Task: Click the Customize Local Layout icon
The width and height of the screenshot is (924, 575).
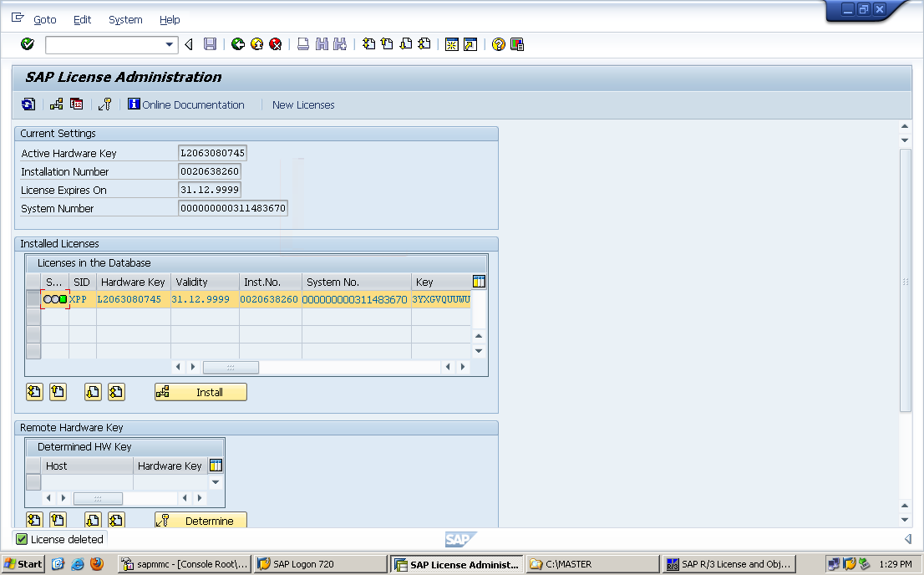Action: click(x=517, y=44)
